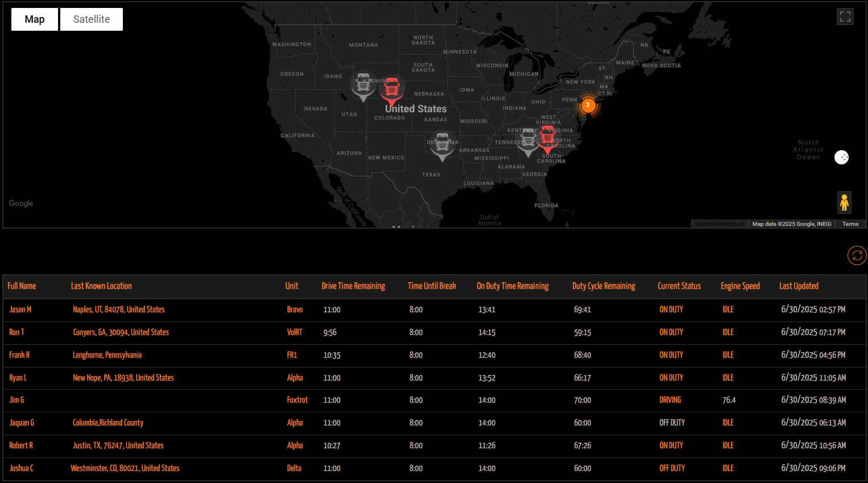Select the Map view tab
Viewport: 868px width, 483px height.
(x=35, y=19)
